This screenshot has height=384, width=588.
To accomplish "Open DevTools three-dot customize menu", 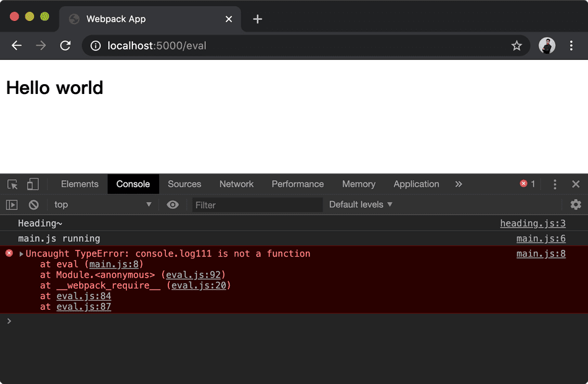I will click(555, 184).
